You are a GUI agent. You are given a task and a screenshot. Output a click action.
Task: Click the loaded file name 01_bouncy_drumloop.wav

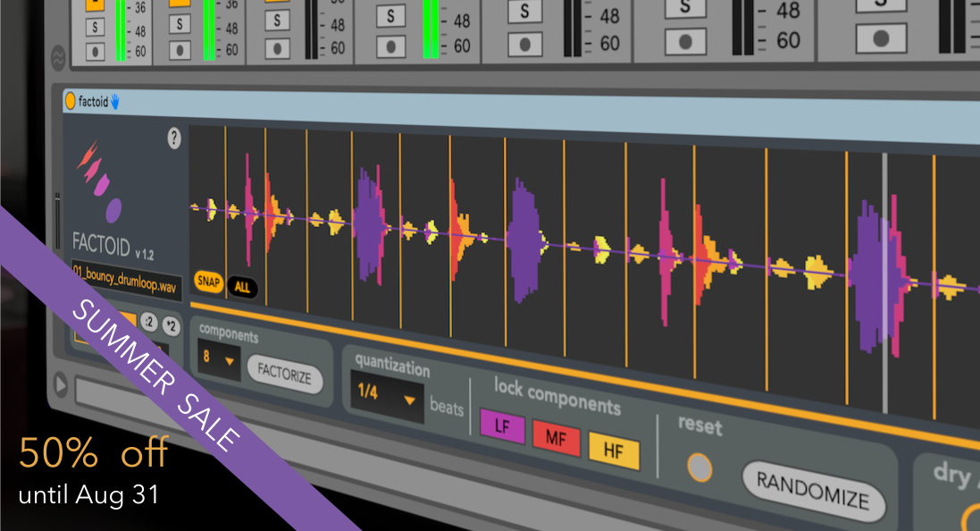pyautogui.click(x=125, y=280)
